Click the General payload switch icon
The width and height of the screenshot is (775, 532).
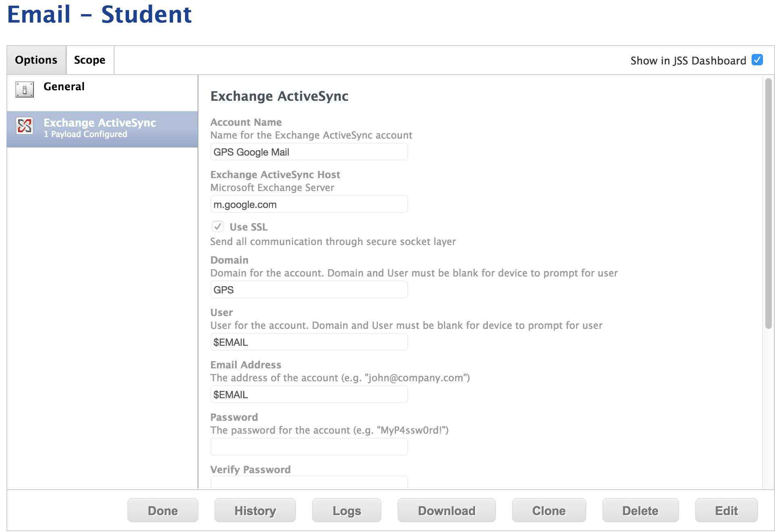click(x=25, y=89)
